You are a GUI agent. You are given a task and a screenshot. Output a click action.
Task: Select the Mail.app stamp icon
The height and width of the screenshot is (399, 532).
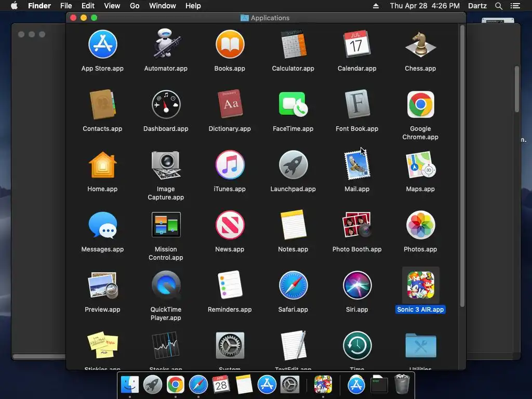click(357, 165)
